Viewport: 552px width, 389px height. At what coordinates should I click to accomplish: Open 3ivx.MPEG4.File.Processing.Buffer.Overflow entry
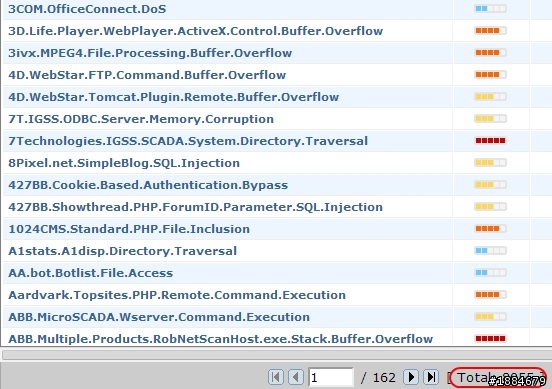(x=150, y=53)
